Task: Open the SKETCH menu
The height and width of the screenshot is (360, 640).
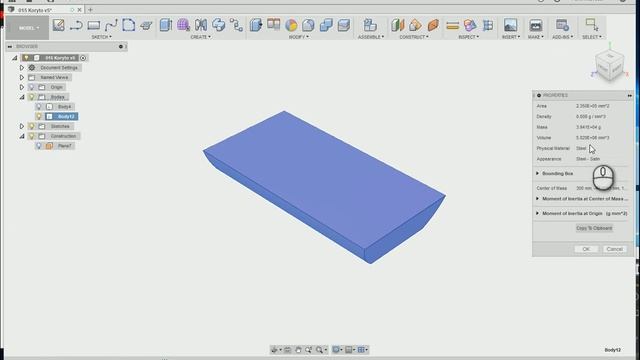Action: [x=101, y=37]
